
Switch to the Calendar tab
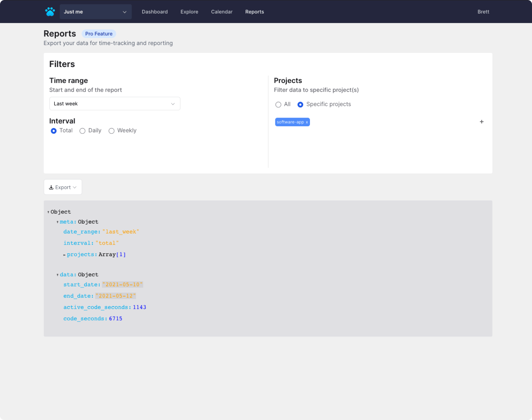[x=221, y=12]
